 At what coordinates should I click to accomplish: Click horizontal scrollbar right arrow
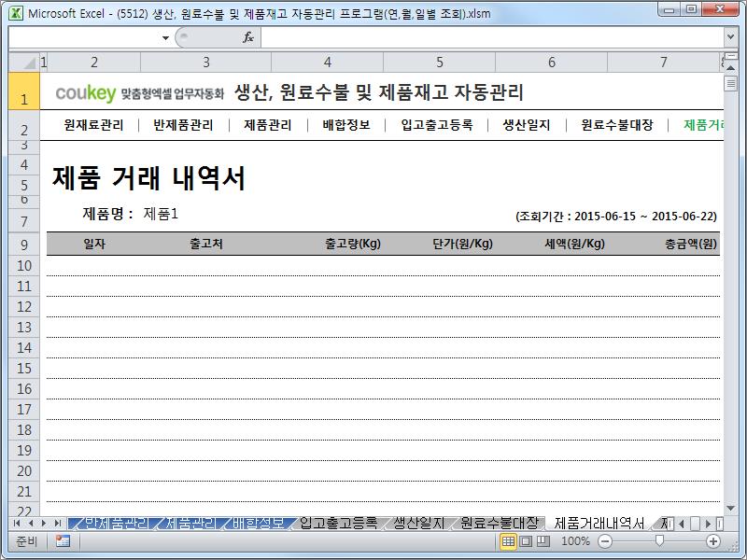709,524
